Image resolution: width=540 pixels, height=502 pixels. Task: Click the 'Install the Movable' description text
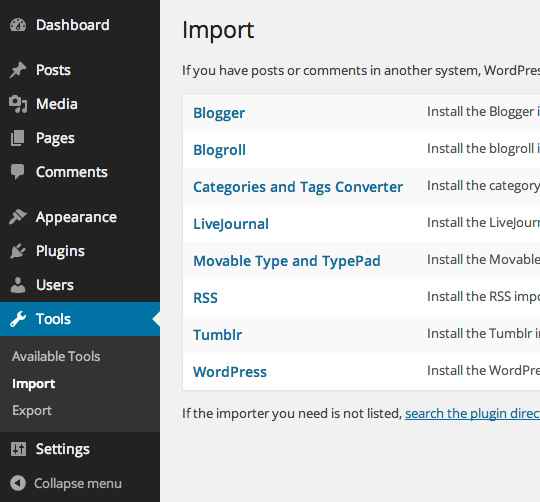point(483,260)
